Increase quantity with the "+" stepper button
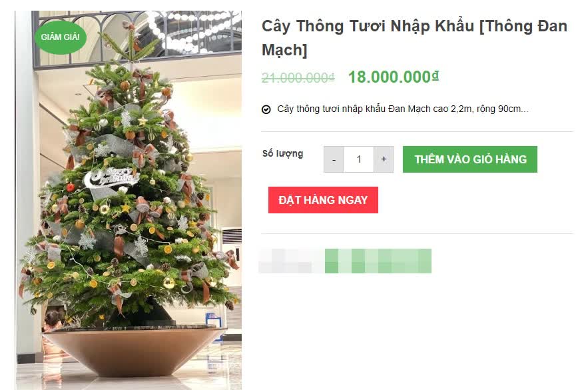 point(384,159)
